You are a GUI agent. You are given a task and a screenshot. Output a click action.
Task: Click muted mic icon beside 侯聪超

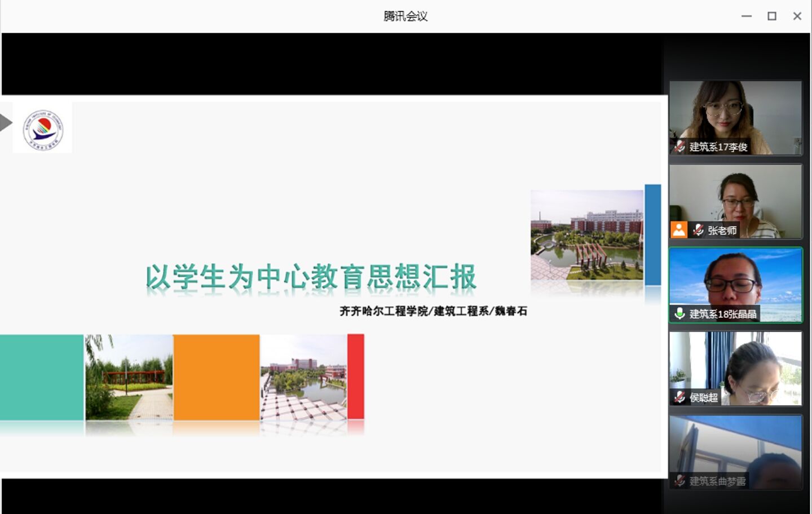[x=679, y=397]
